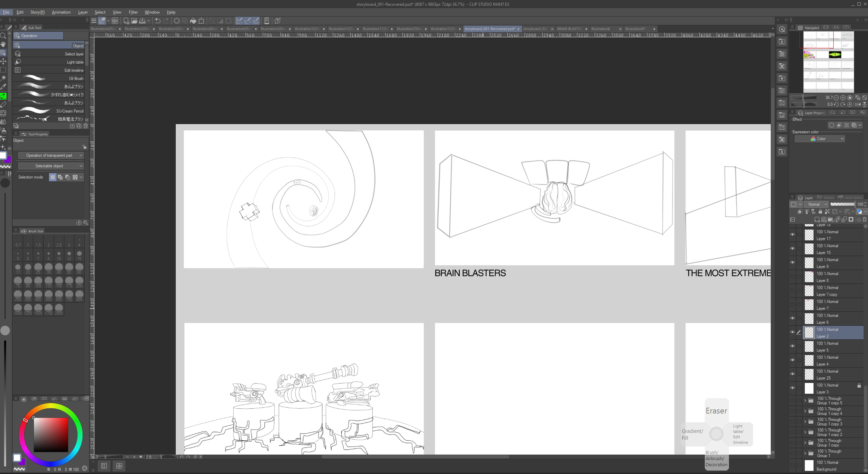Open CLIP STUDIO support help icon
This screenshot has height=474, width=868.
coord(277,21)
